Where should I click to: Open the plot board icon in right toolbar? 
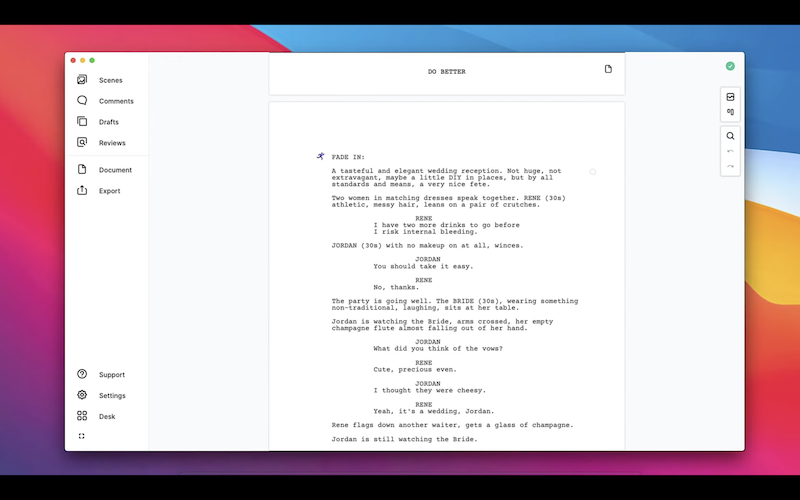[x=730, y=112]
